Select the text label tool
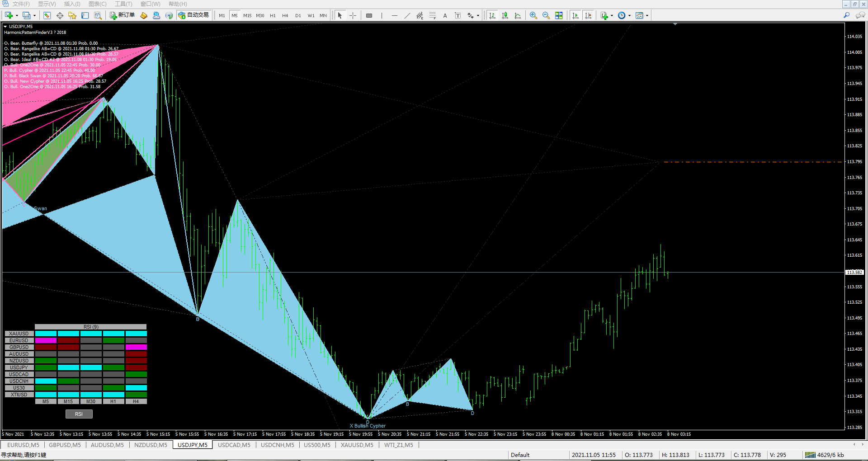868x461 pixels. pos(458,15)
